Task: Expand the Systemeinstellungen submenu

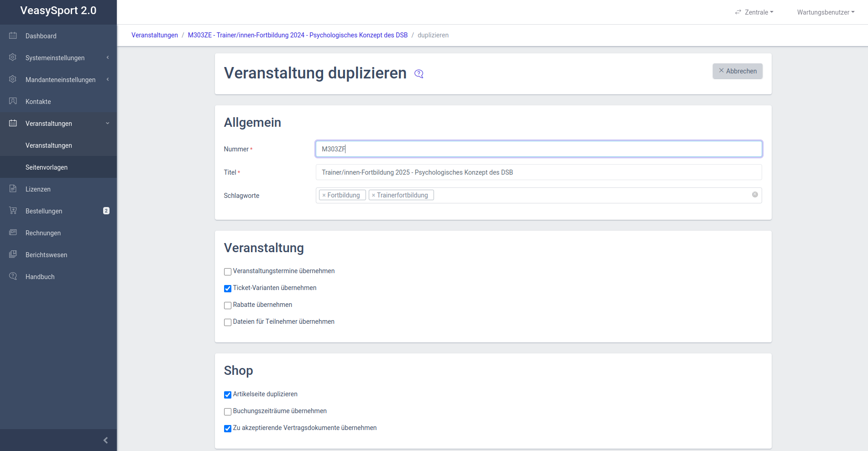Action: click(55, 58)
